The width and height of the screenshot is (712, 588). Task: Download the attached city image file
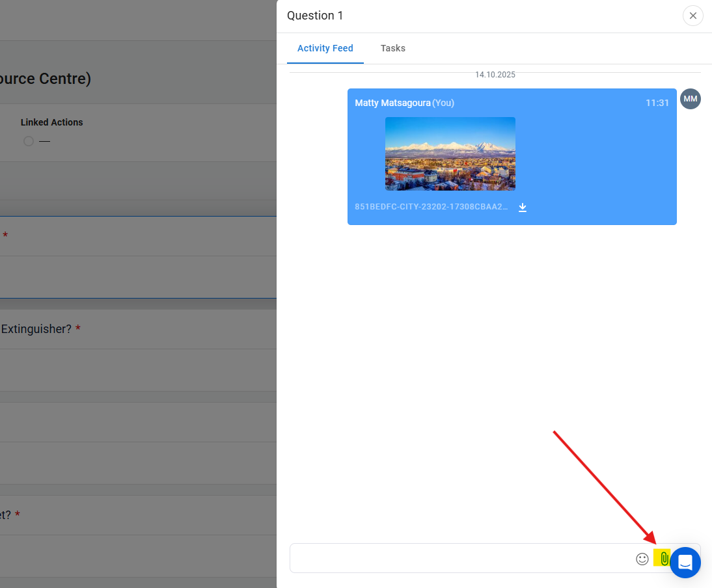point(523,207)
